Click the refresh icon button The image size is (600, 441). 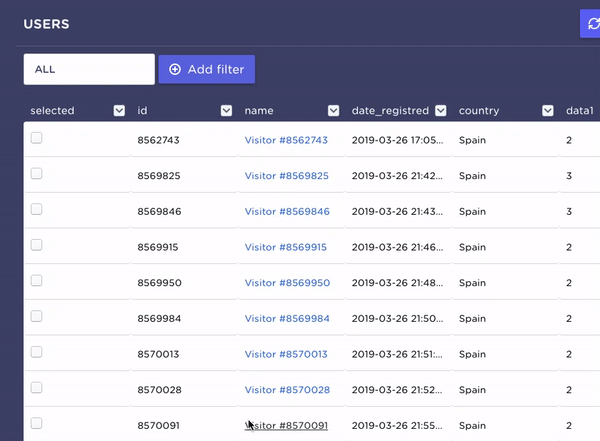(591, 24)
